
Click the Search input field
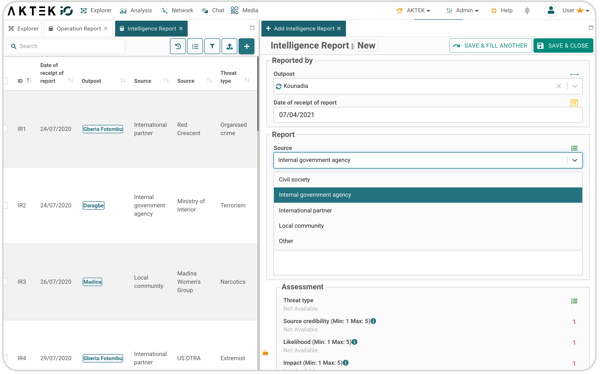pyautogui.click(x=66, y=46)
